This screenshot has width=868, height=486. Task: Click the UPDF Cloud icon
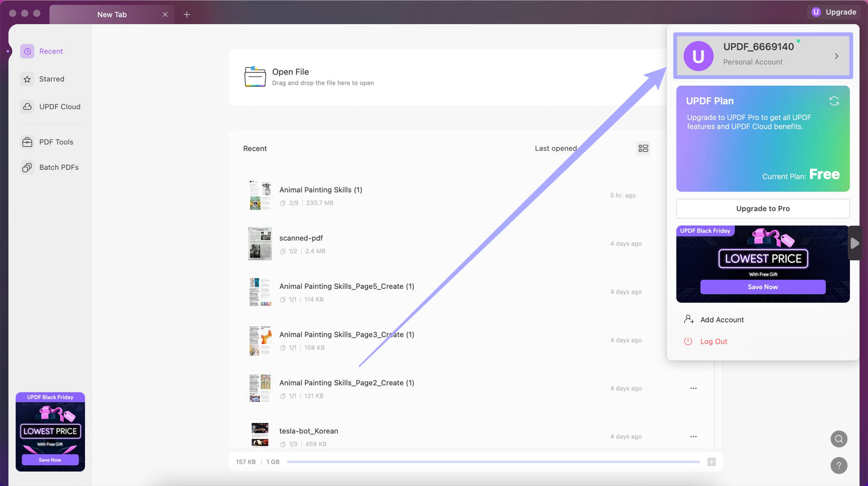pos(27,106)
